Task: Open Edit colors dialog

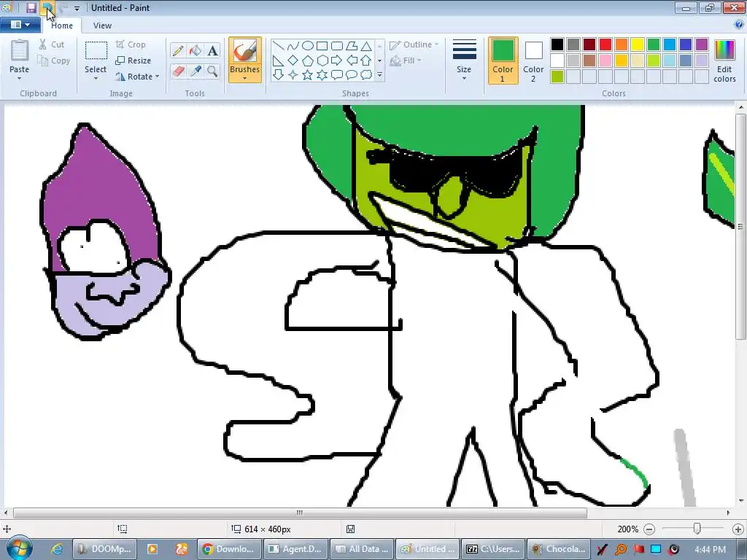Action: point(724,61)
